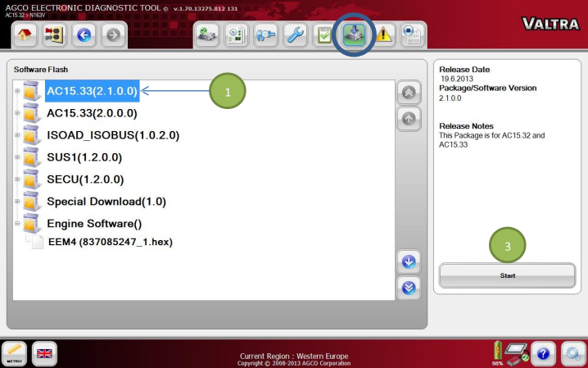Navigate back with the blue arrow
Screen dimensions: 588x368
[84, 35]
